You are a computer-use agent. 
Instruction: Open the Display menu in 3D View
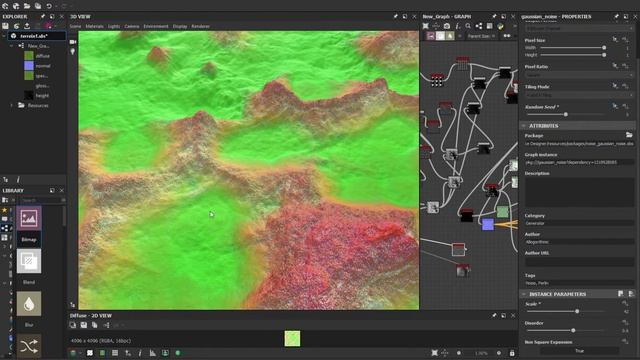point(180,26)
